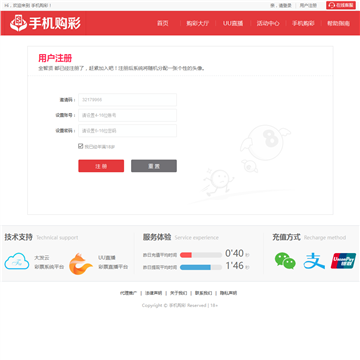Click the blue cloud platform icon

tap(17, 261)
